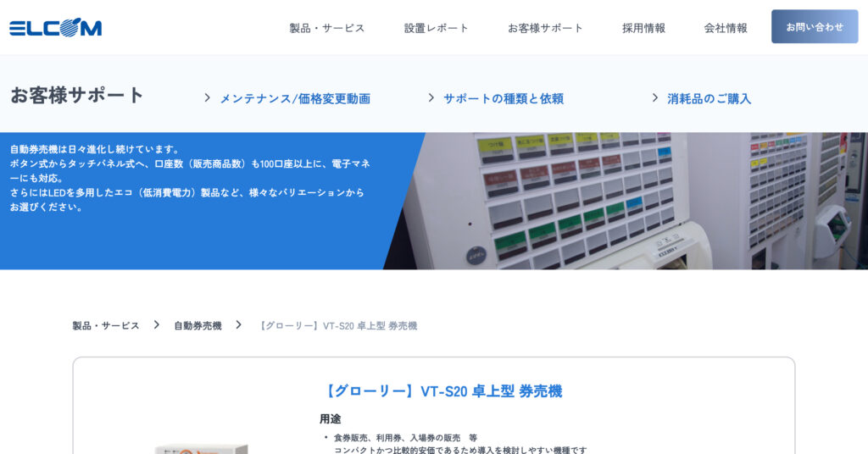Click chevron before 消耗品のご購入
Viewport: 868px width, 454px height.
click(x=655, y=98)
